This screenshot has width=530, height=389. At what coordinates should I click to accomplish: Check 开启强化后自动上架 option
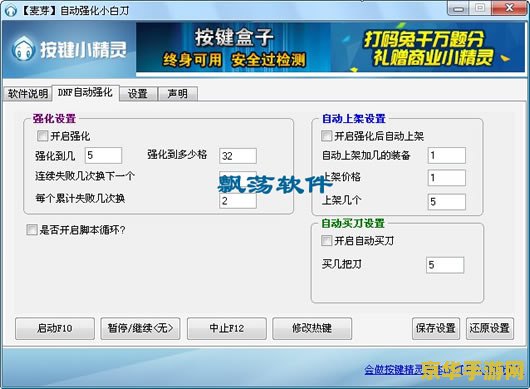tap(327, 136)
